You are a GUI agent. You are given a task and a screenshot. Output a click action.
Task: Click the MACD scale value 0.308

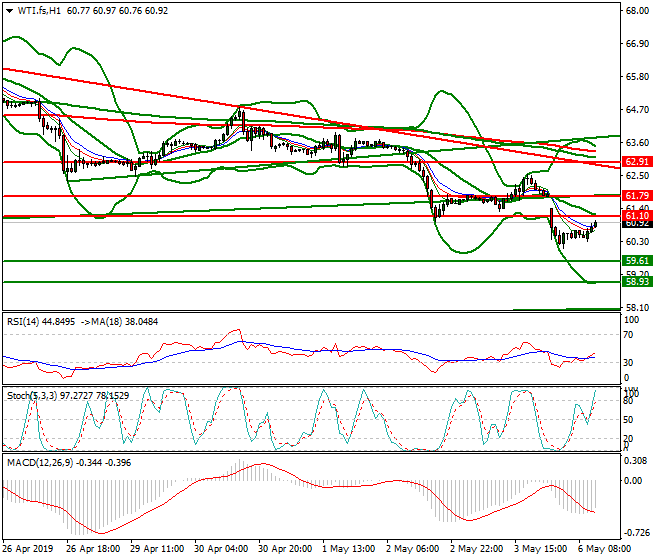(636, 461)
